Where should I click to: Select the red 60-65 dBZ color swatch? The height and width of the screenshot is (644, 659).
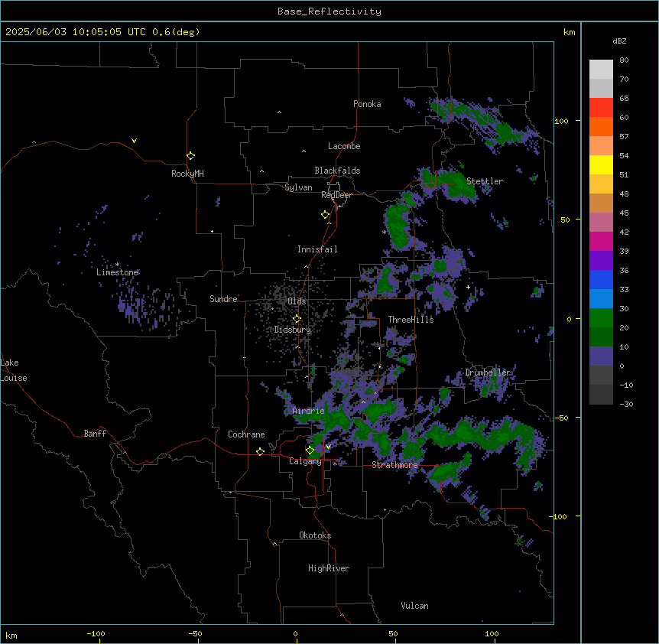[601, 107]
